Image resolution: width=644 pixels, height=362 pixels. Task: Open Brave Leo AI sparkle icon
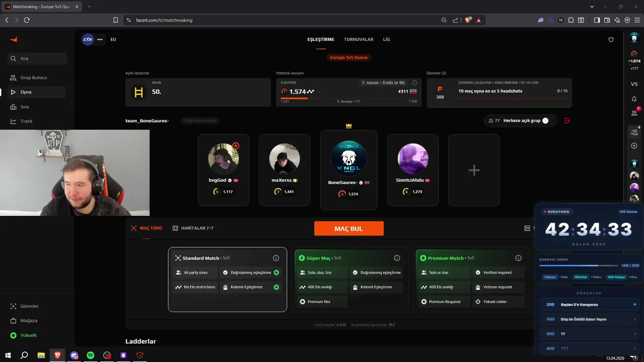click(x=617, y=20)
